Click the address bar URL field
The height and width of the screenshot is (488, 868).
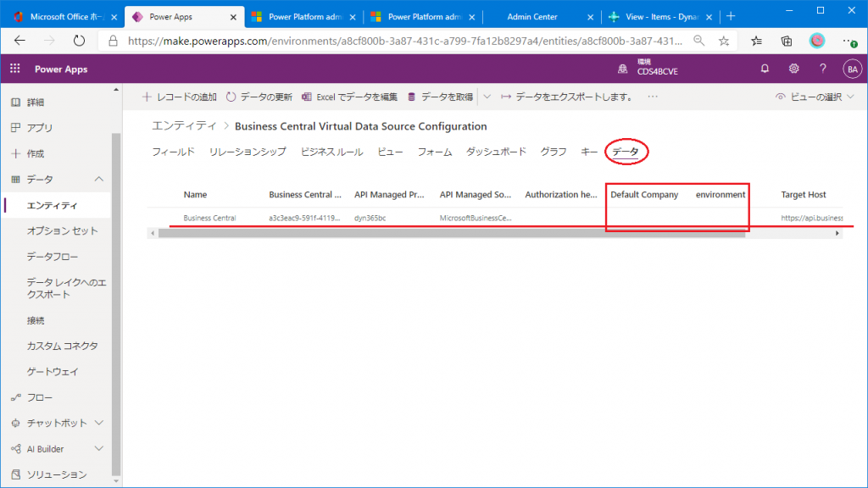tap(404, 41)
